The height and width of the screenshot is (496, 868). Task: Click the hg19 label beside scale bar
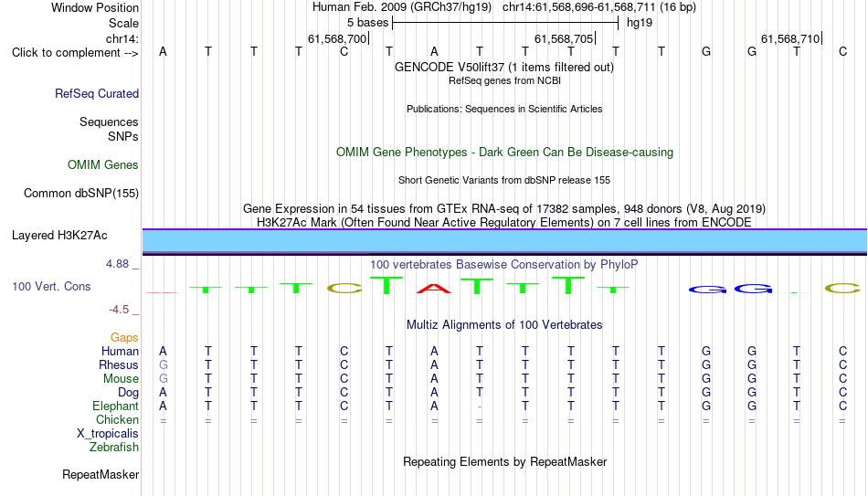(x=640, y=23)
